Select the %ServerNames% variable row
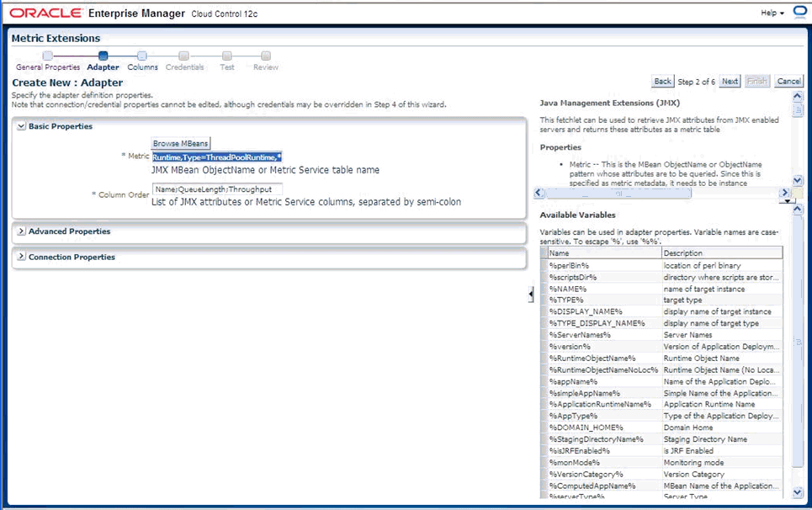This screenshot has height=510, width=812. click(x=661, y=335)
